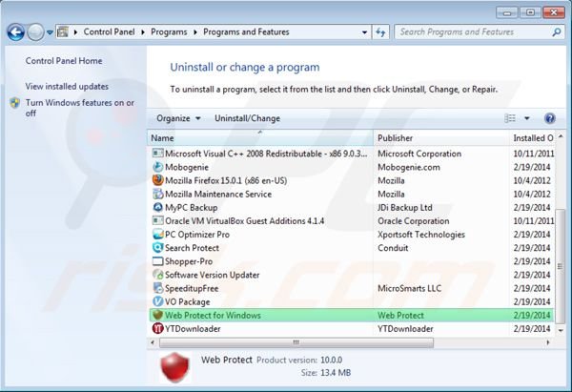Click Uninstall/Change button
The image size is (572, 392).
[x=247, y=118]
